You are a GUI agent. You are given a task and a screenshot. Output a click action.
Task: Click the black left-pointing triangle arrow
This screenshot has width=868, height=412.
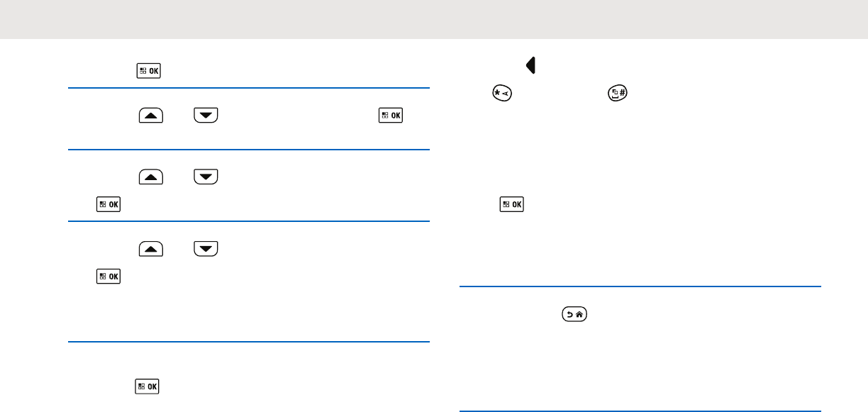click(530, 66)
